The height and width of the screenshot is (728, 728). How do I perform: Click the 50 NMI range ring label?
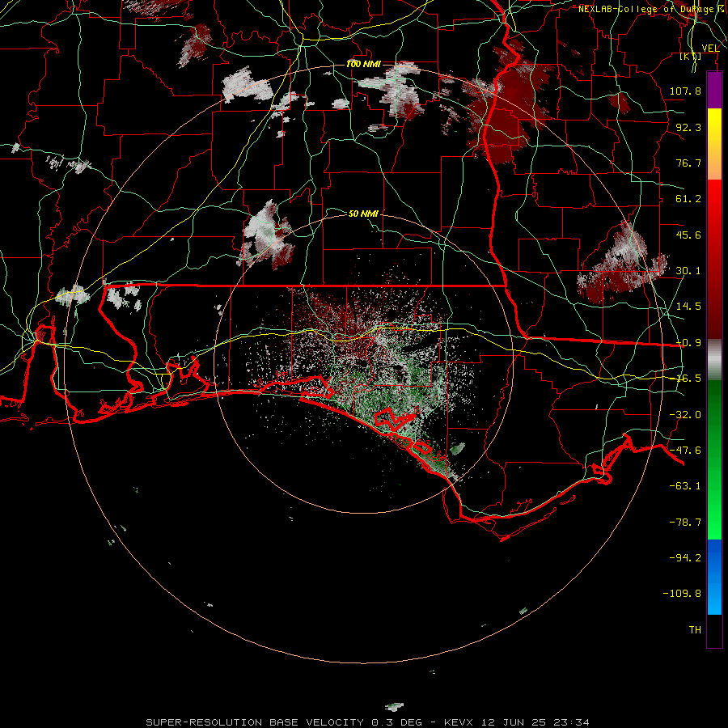point(363,214)
